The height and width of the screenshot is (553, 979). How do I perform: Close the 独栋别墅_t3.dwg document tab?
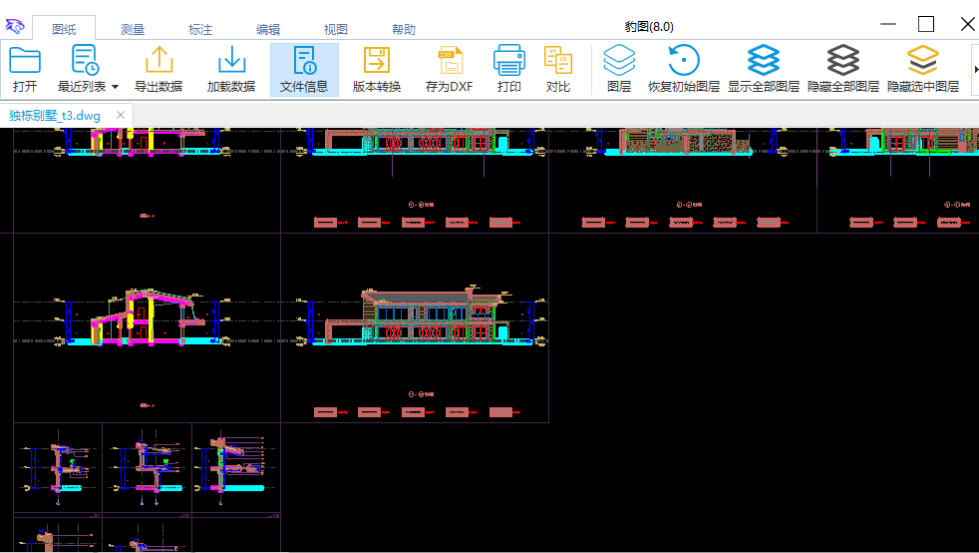pyautogui.click(x=121, y=115)
